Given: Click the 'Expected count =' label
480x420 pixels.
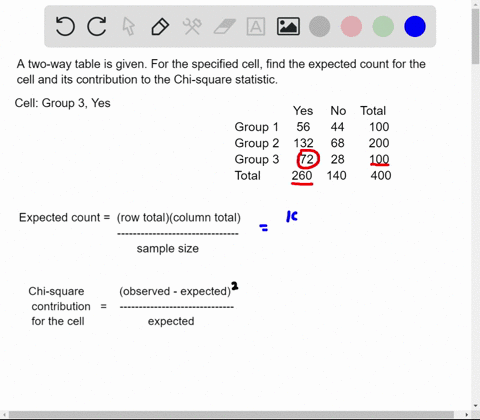Looking at the screenshot, I should pyautogui.click(x=64, y=217).
